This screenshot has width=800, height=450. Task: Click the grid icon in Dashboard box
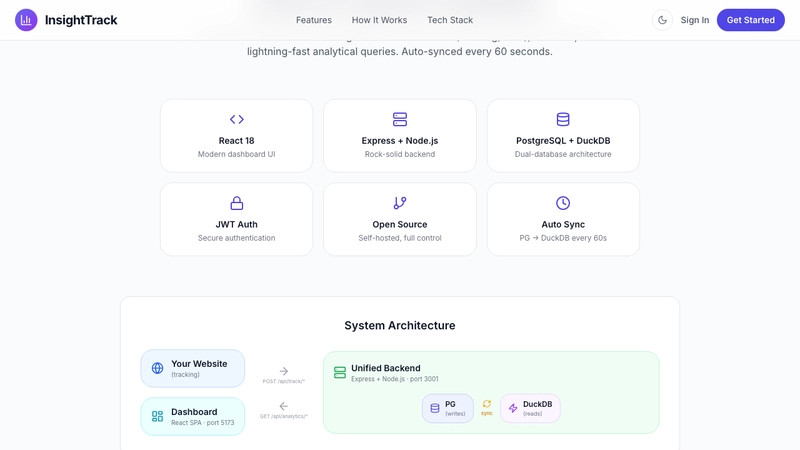(x=158, y=416)
